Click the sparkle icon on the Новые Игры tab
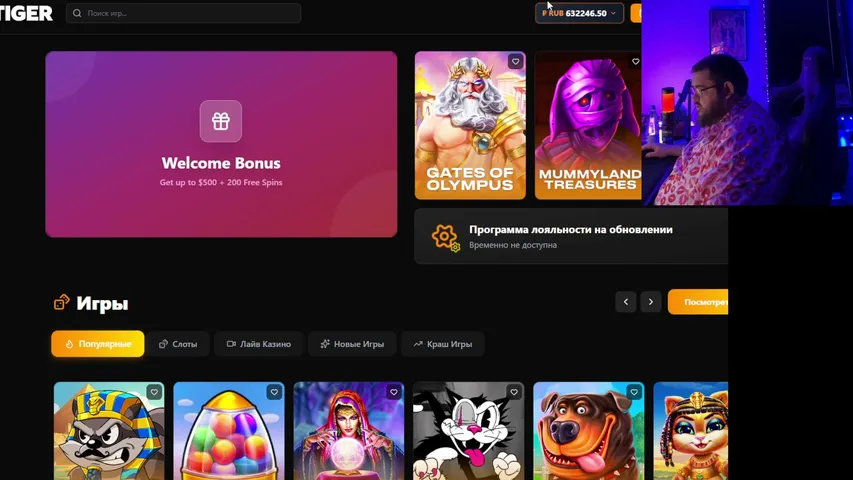Image resolution: width=853 pixels, height=480 pixels. click(x=325, y=344)
